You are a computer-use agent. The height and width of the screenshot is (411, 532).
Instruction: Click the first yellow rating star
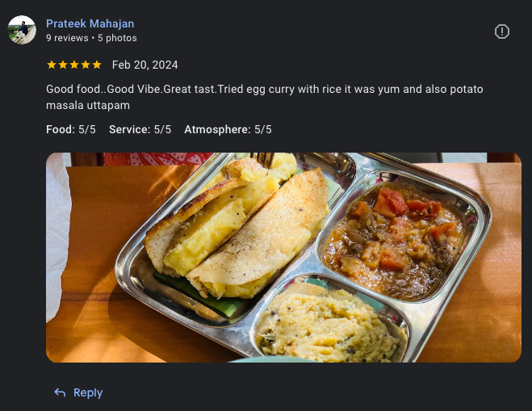(52, 65)
